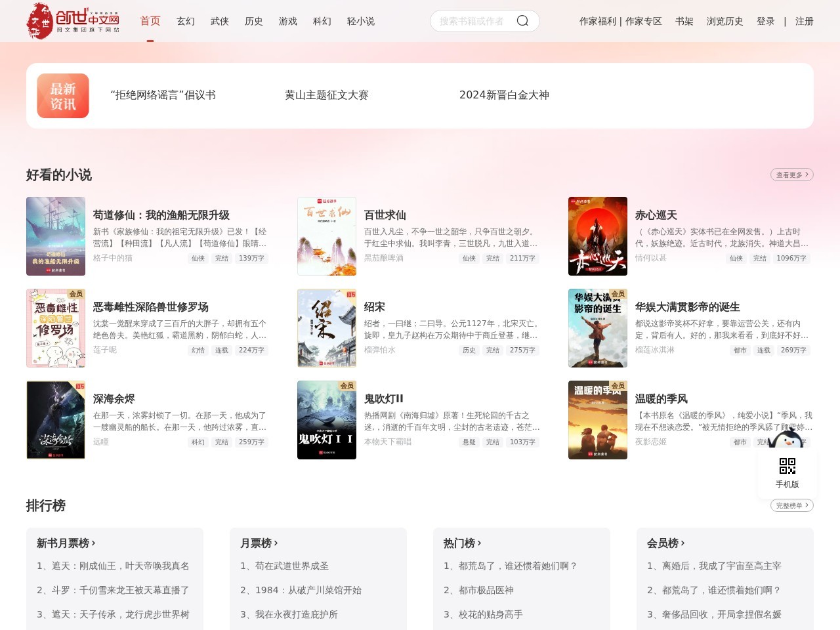Open ranking 都市极品医神
Image resolution: width=840 pixels, height=630 pixels.
point(478,590)
